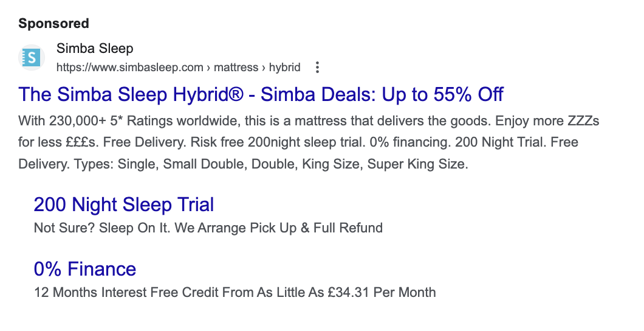Select the Sponsored label
The image size is (644, 331).
tap(53, 24)
